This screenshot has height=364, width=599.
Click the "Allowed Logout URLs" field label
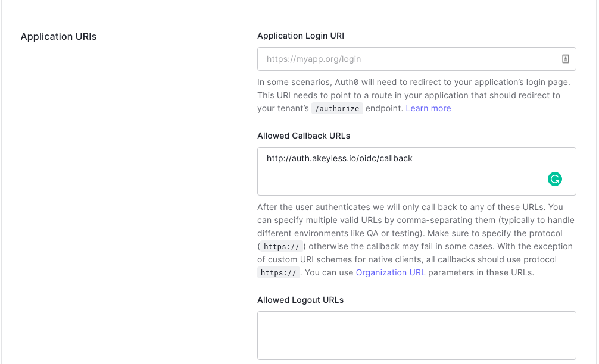point(300,300)
